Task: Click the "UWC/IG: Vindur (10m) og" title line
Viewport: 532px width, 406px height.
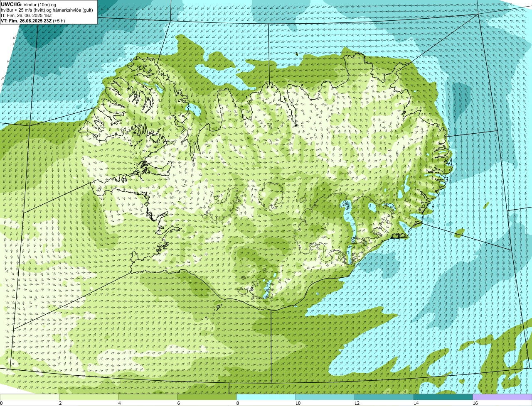Action: tap(28, 4)
